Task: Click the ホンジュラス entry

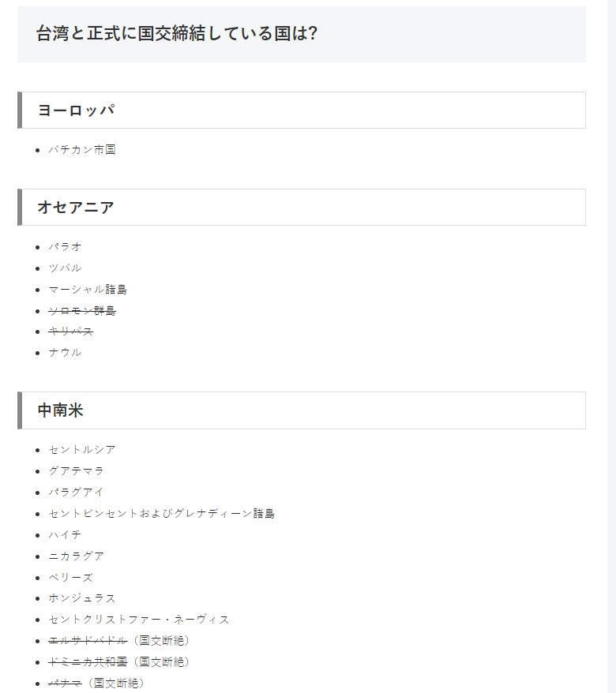Action: pyautogui.click(x=82, y=598)
